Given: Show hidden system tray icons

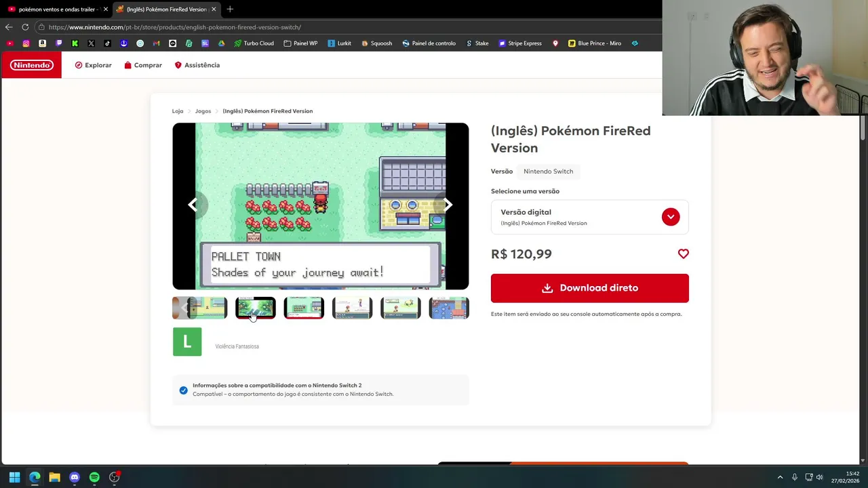Looking at the screenshot, I should click(x=780, y=477).
